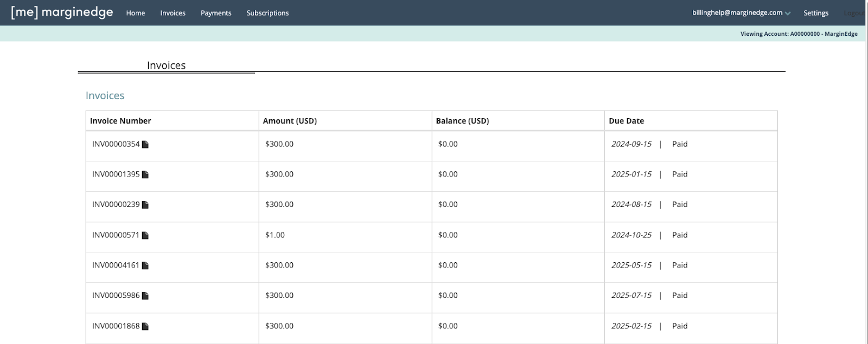Click the Logout link in top-right corner

[854, 13]
